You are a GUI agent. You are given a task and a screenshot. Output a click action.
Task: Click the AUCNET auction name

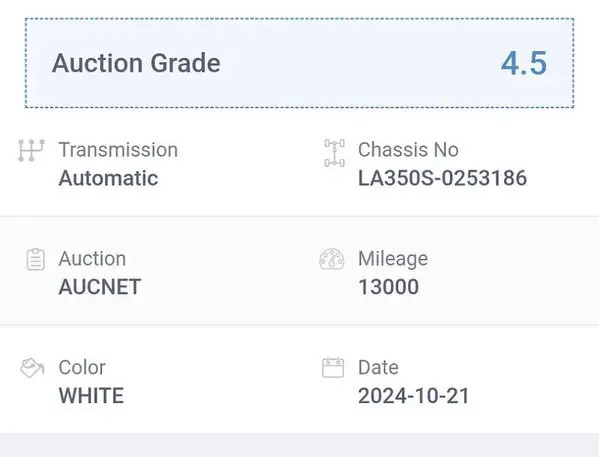coord(100,287)
